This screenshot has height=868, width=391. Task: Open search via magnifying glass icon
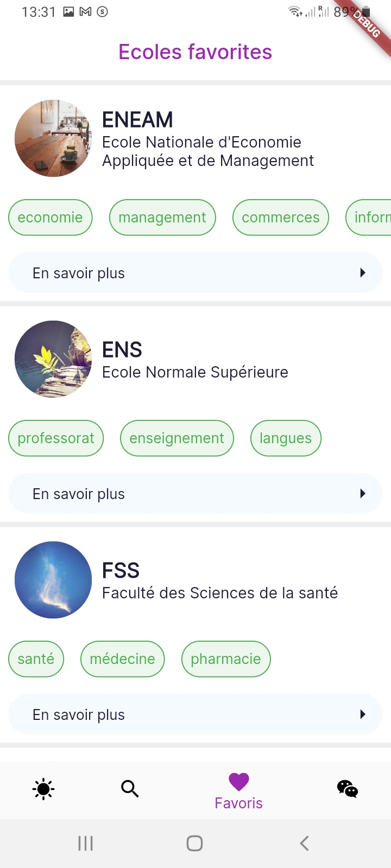[x=130, y=789]
